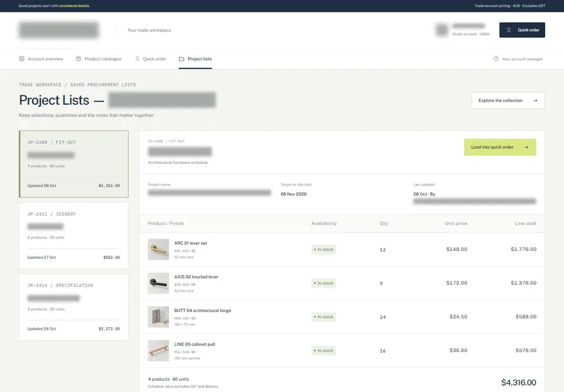Click In stock badge for BUTT 04 hinge
564x392 pixels.
(x=324, y=317)
